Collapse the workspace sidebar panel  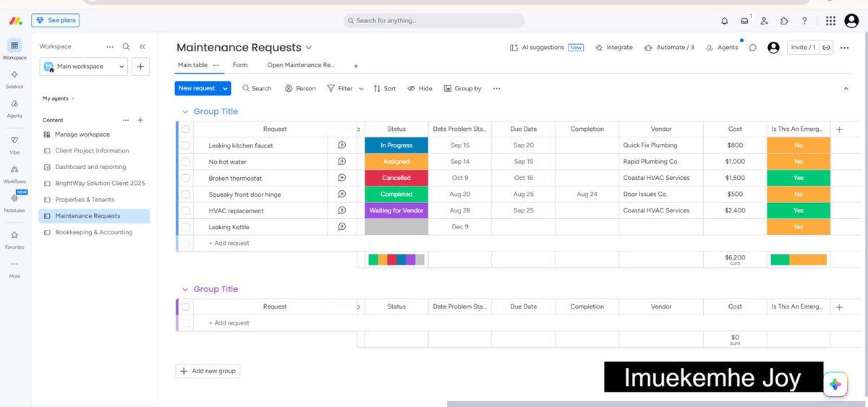coord(142,46)
